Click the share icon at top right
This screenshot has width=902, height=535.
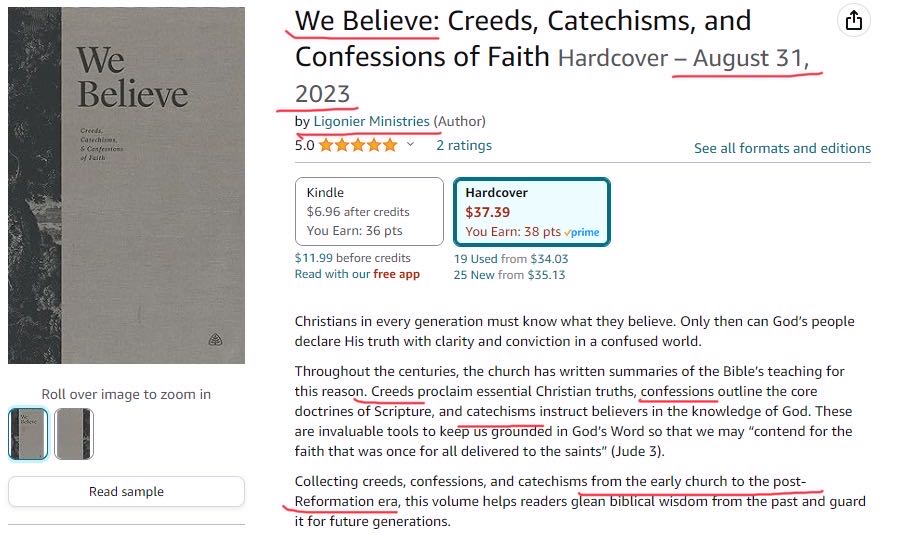[853, 21]
